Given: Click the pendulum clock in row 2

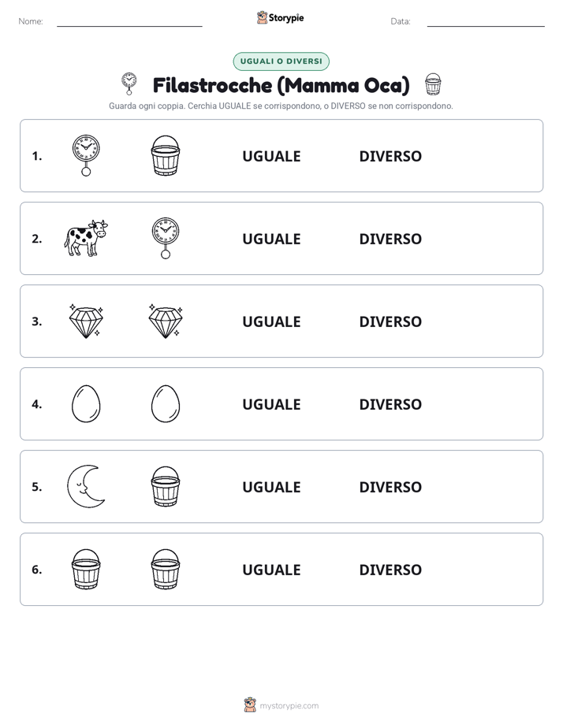Looking at the screenshot, I should (x=166, y=238).
